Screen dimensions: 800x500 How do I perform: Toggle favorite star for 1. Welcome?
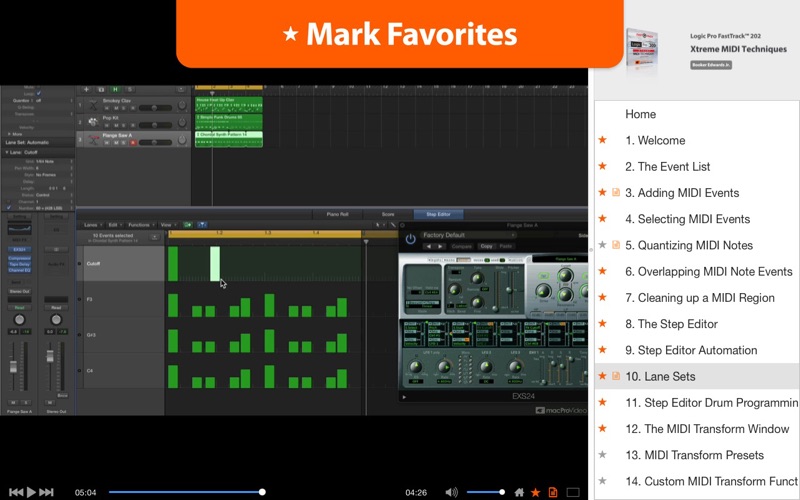603,140
